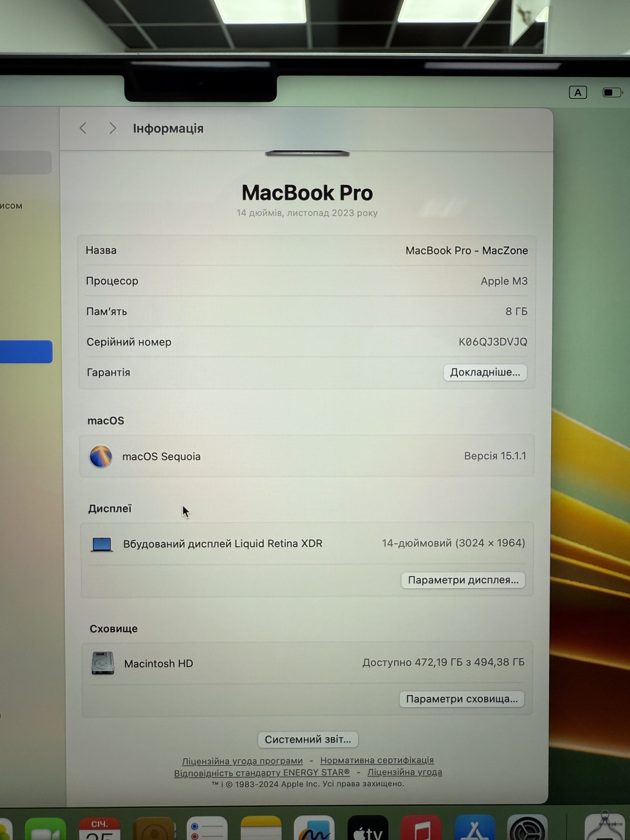Click Вбудований дисплей Liquid Retina XDR label

tap(222, 544)
